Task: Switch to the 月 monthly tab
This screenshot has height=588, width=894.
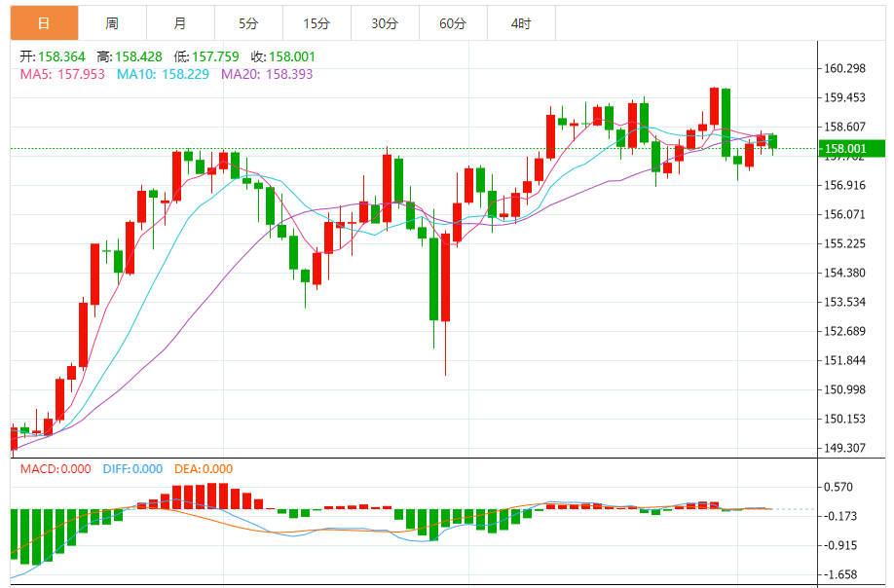Action: coord(181,23)
